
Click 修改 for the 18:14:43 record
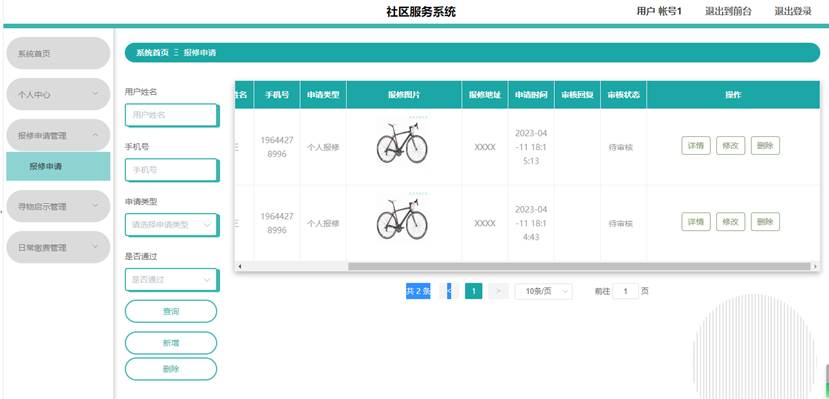pyautogui.click(x=731, y=222)
